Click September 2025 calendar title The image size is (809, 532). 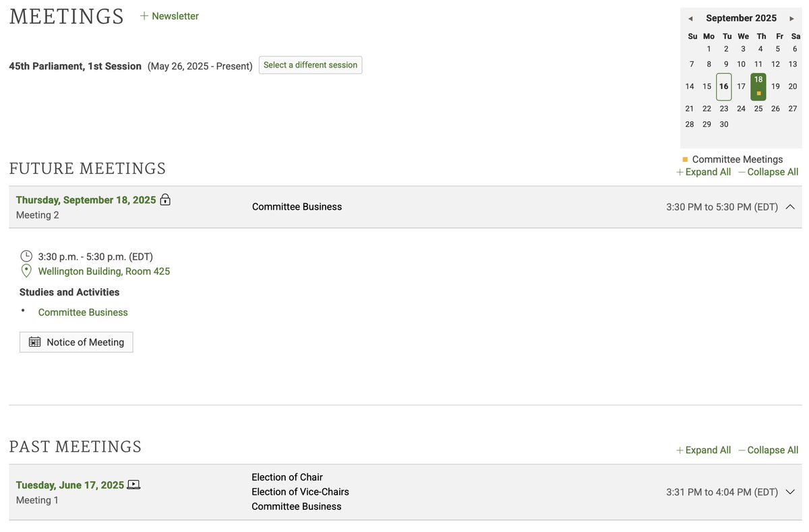[x=741, y=18]
